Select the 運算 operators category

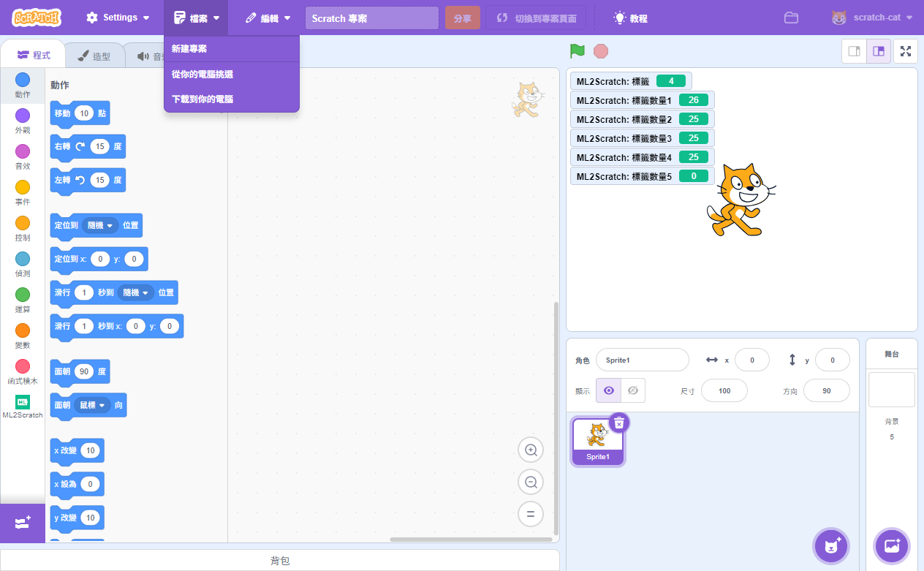click(x=23, y=300)
